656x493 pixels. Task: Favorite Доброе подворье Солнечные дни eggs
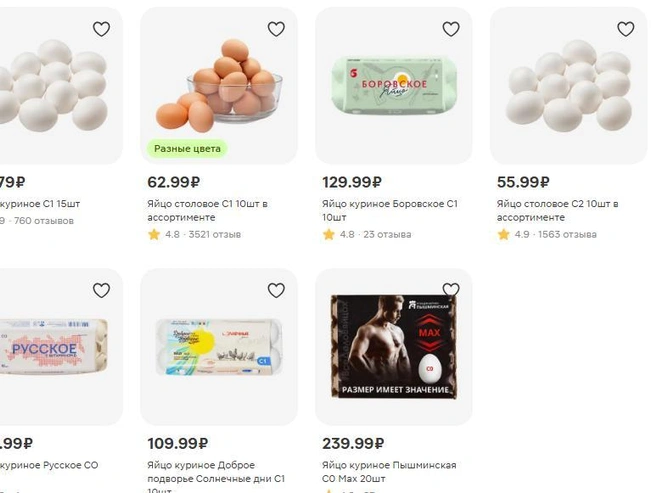276,290
